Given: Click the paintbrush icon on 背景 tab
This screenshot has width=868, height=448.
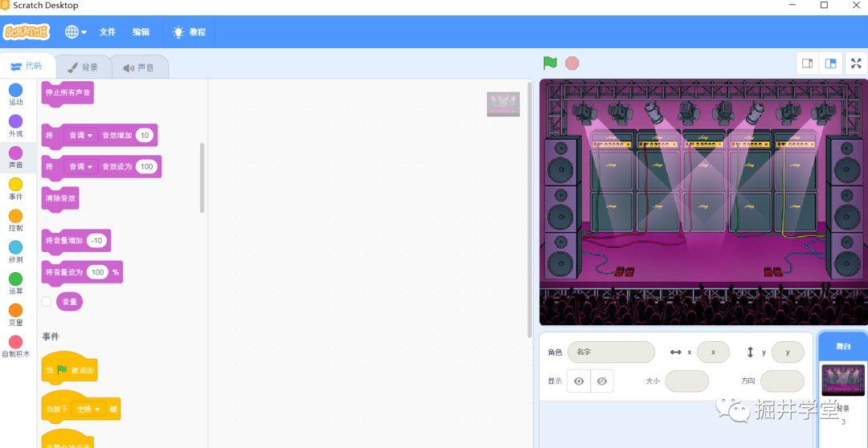Looking at the screenshot, I should [72, 67].
